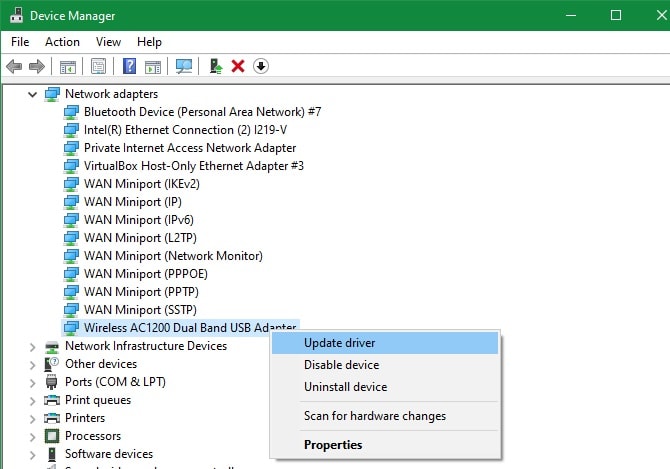The height and width of the screenshot is (469, 670).
Task: Click the Network adapters category icon
Action: pyautogui.click(x=52, y=94)
